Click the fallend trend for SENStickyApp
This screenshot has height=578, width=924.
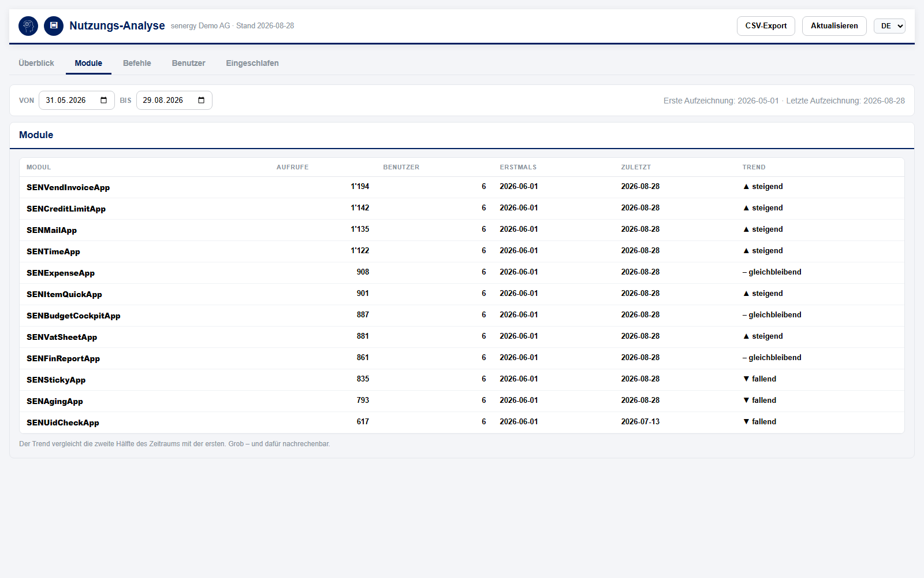pyautogui.click(x=759, y=379)
